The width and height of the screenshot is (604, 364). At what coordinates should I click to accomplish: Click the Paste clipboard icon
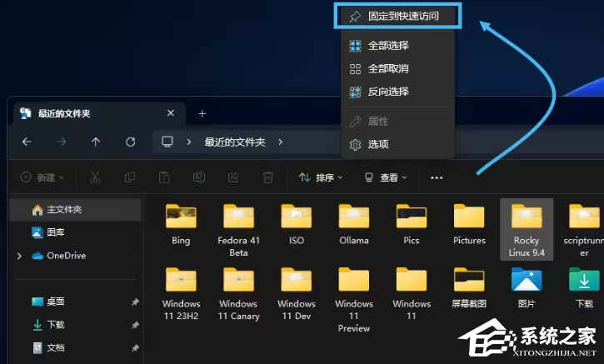point(164,177)
